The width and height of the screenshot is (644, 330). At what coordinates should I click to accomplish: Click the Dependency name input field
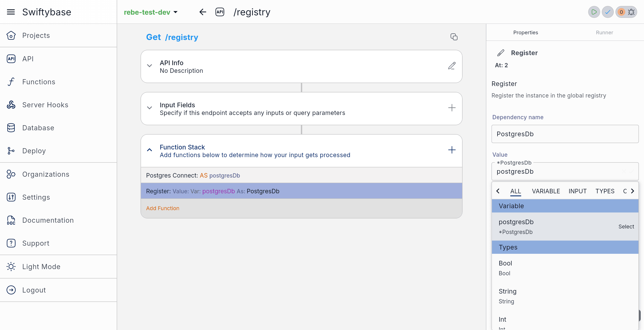(565, 134)
